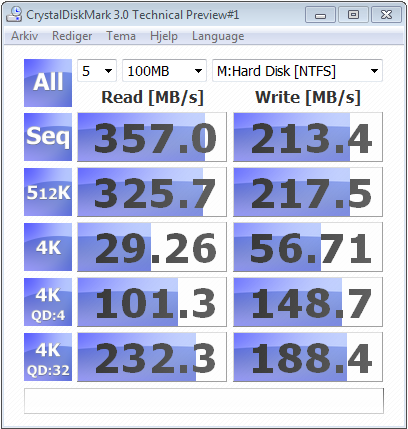Start the 512K random test
The image size is (408, 429).
pyautogui.click(x=48, y=192)
